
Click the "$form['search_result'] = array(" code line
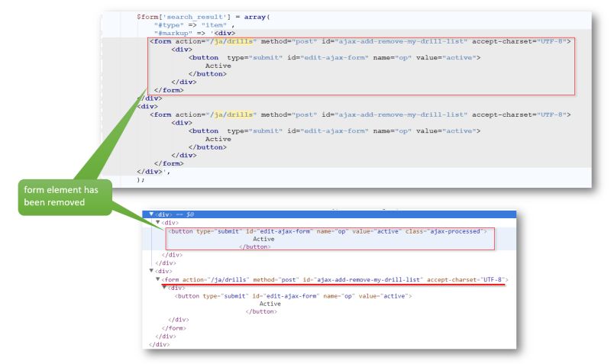tap(203, 17)
